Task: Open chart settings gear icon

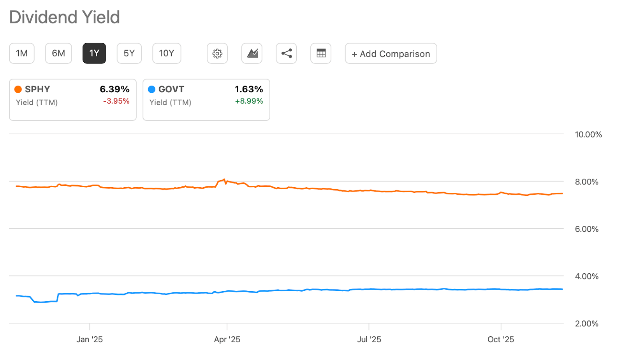Action: (x=217, y=53)
